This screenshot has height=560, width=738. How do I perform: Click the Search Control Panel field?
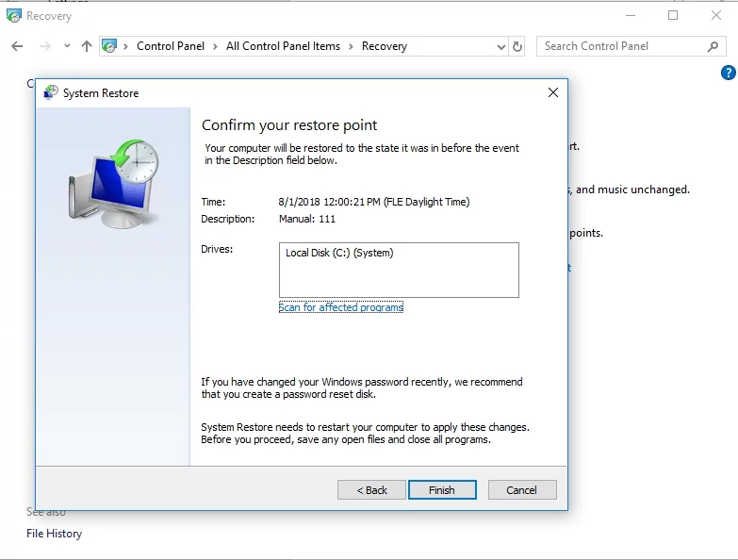pos(622,46)
